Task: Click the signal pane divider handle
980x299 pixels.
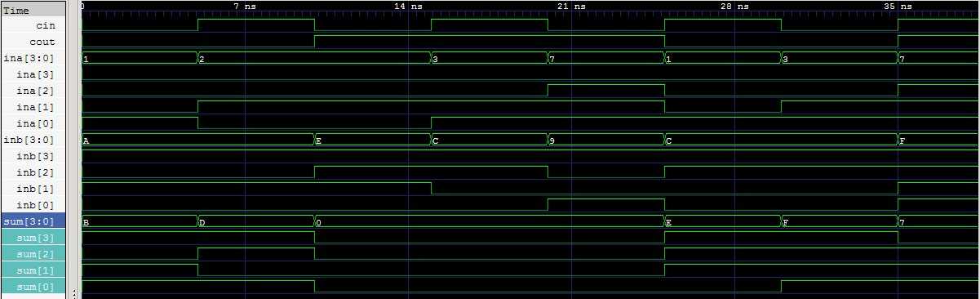Action: tap(75, 292)
